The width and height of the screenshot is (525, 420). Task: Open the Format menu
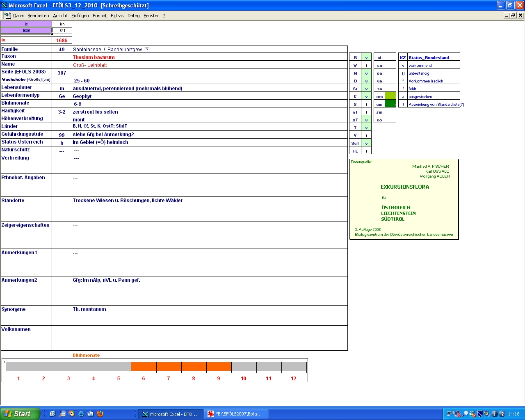[x=100, y=16]
